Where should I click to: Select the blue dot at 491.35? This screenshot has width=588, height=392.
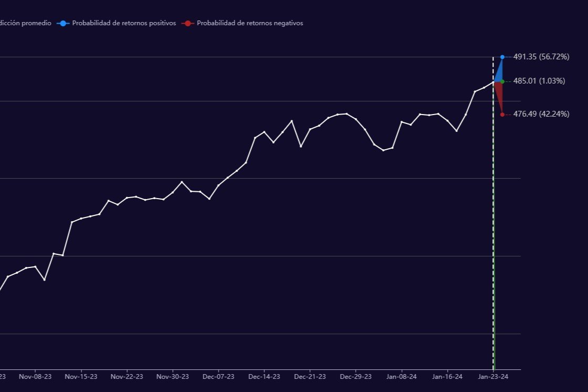click(502, 57)
